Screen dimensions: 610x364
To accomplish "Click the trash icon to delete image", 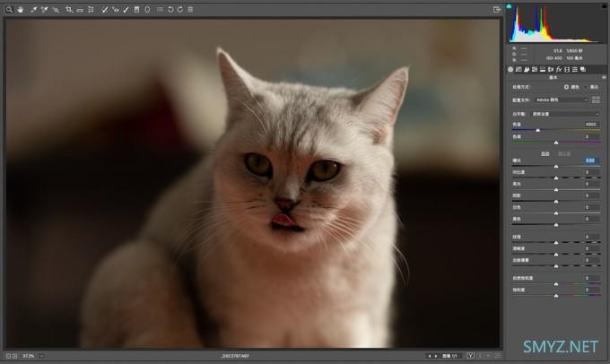I will (x=190, y=9).
